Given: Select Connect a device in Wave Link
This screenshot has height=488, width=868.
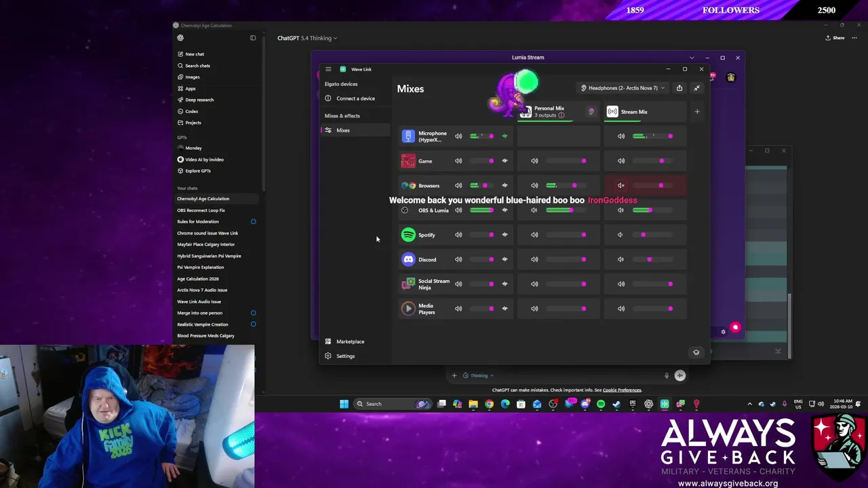Looking at the screenshot, I should [x=356, y=98].
